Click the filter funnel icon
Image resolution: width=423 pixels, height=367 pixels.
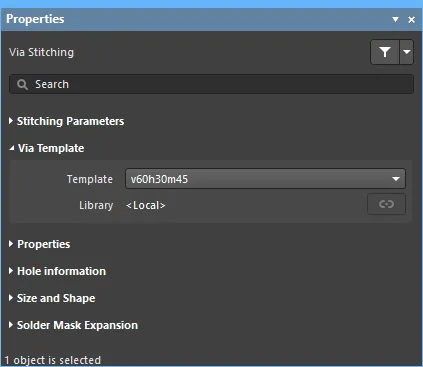pyautogui.click(x=385, y=52)
